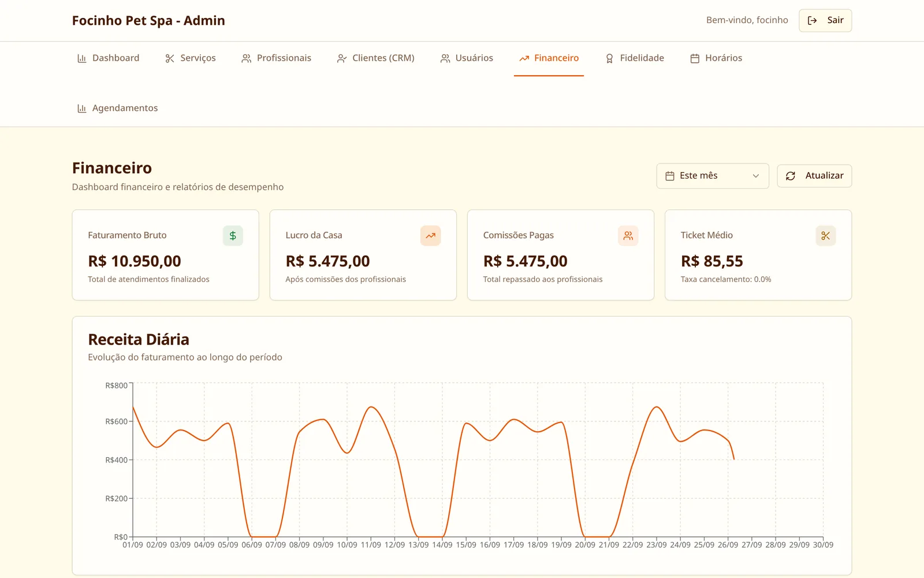Switch to the Fidelidade tab
The height and width of the screenshot is (578, 924).
pyautogui.click(x=635, y=58)
